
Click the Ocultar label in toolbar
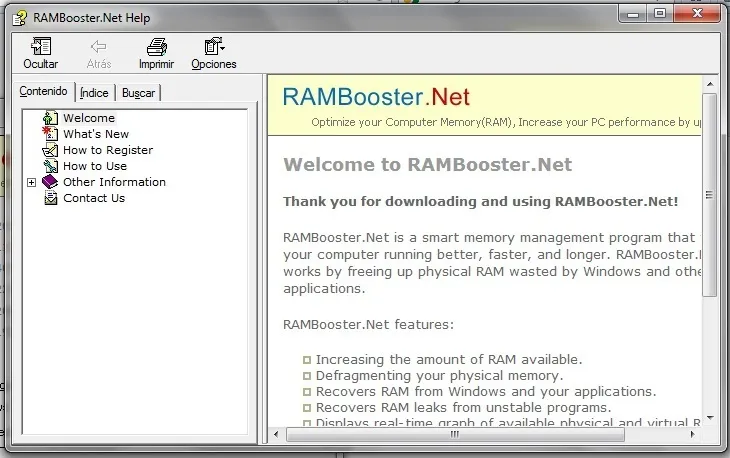41,64
